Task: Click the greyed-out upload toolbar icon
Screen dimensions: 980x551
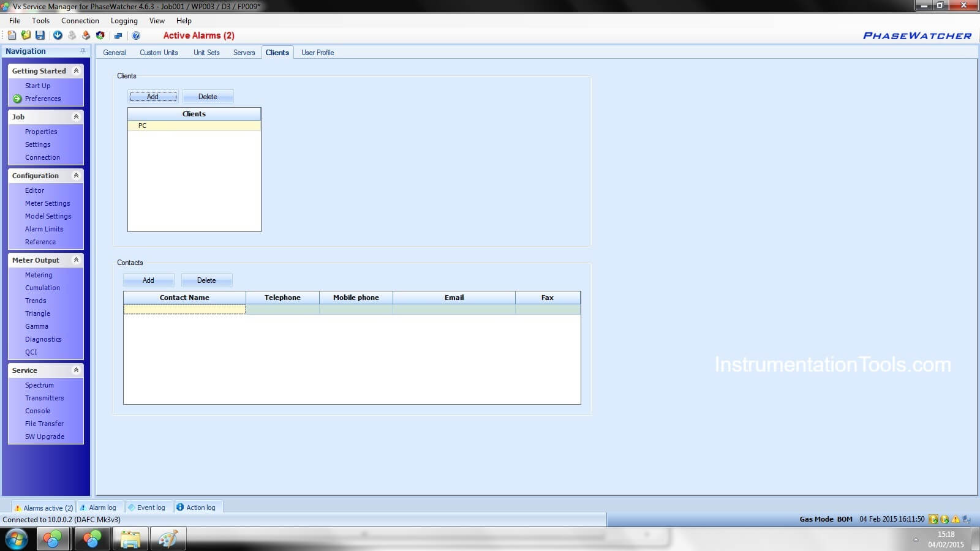Action: (x=72, y=36)
